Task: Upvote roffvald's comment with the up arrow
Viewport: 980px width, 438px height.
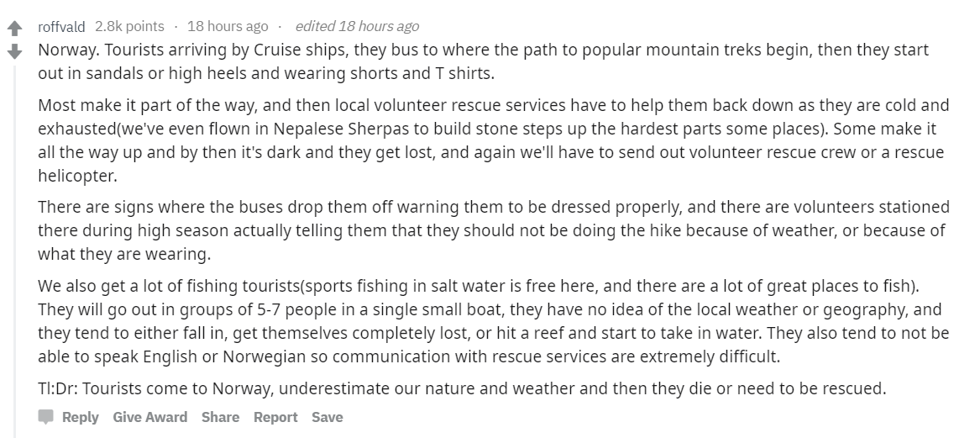Action: [x=14, y=28]
